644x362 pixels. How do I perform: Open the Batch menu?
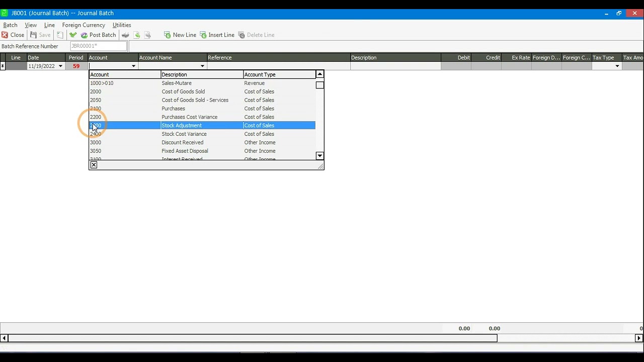tap(10, 25)
